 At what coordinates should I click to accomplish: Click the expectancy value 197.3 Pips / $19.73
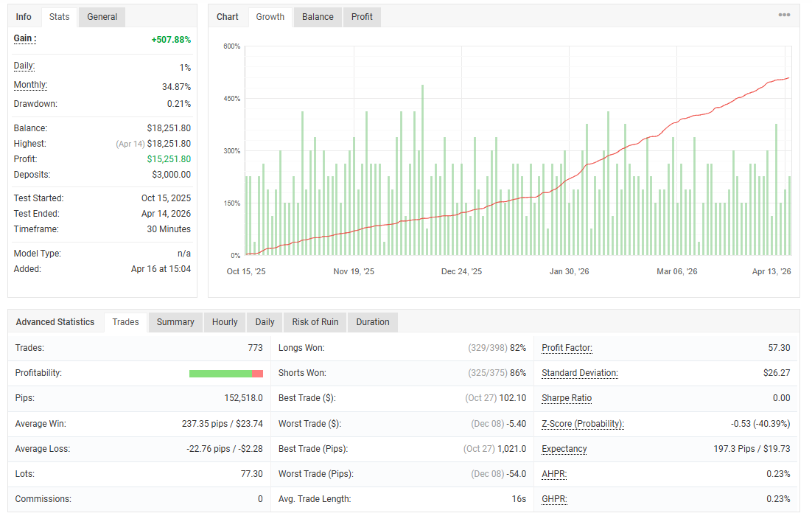click(752, 449)
